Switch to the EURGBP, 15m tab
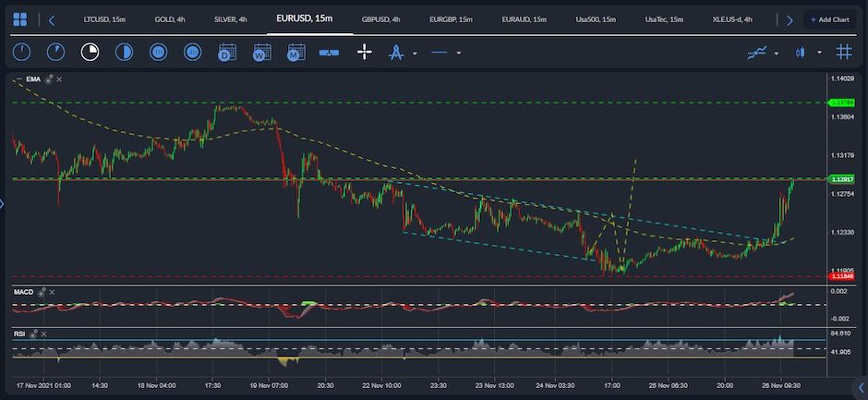The image size is (868, 400). point(452,19)
